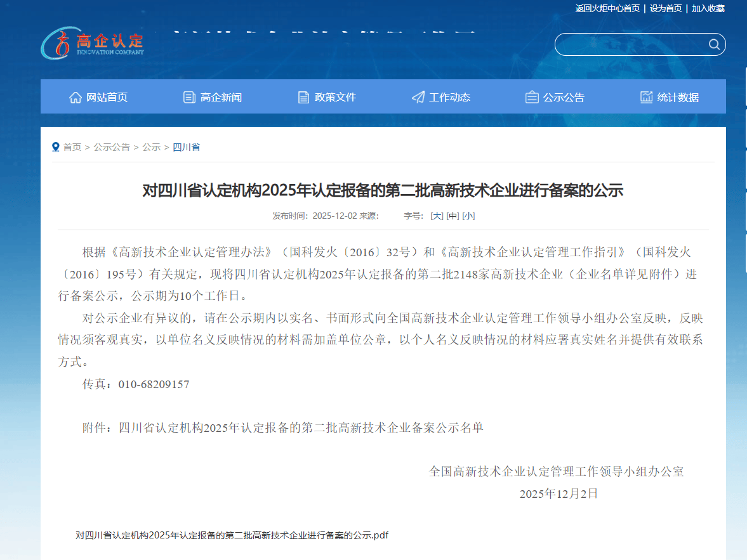The image size is (747, 560).
Task: Click 返回火炬中心首页 at the top
Action: (607, 8)
